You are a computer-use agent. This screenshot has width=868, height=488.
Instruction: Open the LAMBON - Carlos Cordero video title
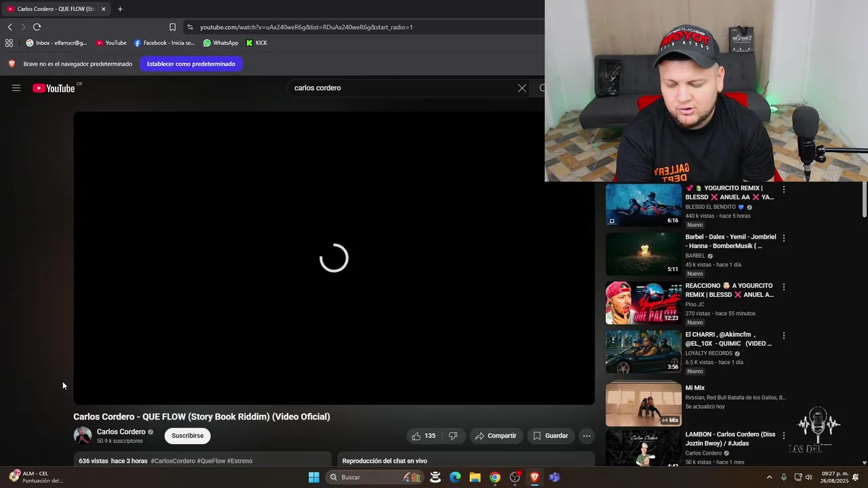(730, 439)
